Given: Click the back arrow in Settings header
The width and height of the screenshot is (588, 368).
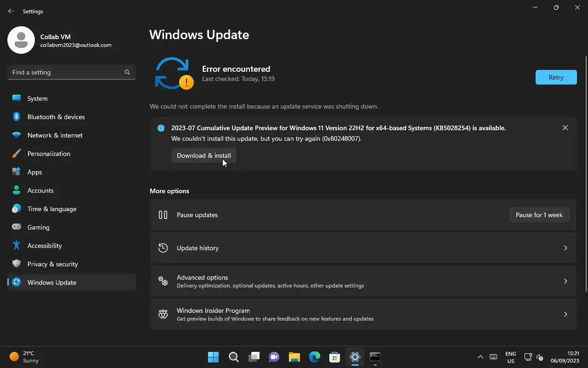Looking at the screenshot, I should pos(11,11).
